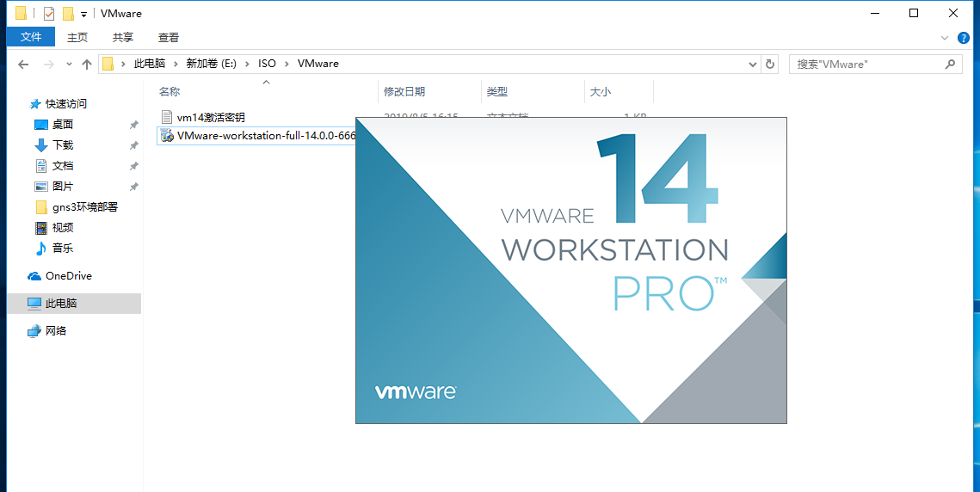Select the vm14激活密钥 text file

[211, 117]
